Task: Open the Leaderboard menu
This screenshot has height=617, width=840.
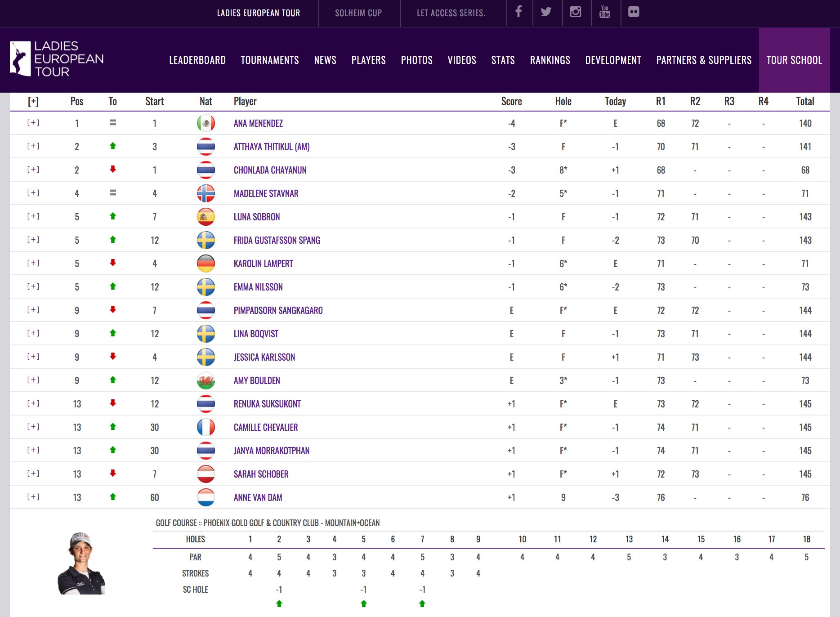Action: coord(197,60)
